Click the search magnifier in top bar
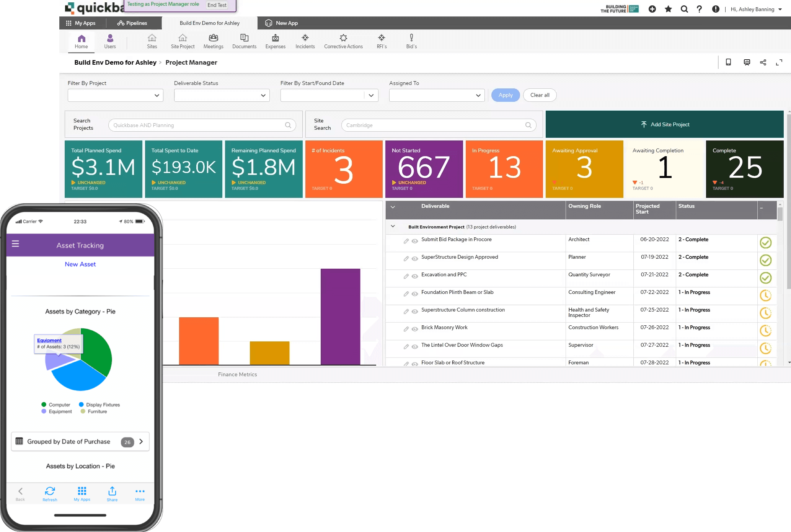Viewport: 791px width, 532px height. (684, 9)
